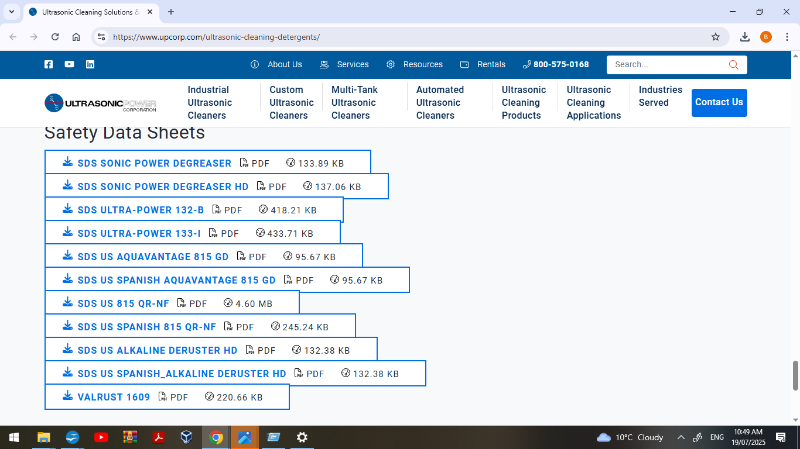Open Industrial Ultrasonic Cleaners menu
The width and height of the screenshot is (800, 449).
(x=210, y=103)
